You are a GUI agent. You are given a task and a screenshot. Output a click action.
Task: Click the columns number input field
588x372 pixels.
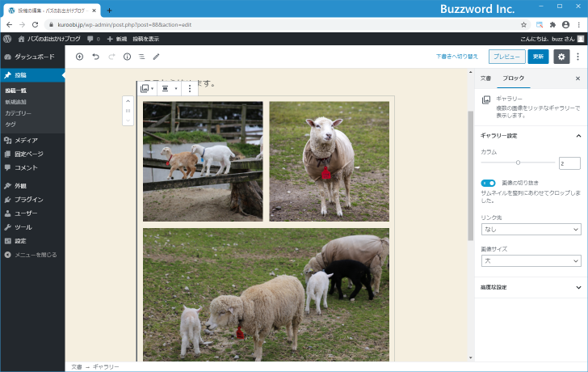coord(569,163)
